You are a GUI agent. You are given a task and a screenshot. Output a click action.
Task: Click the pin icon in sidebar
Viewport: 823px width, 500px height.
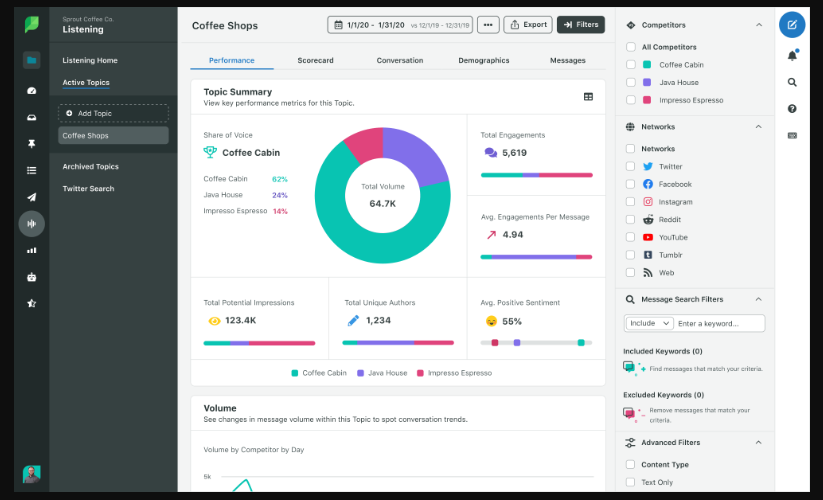pos(31,144)
